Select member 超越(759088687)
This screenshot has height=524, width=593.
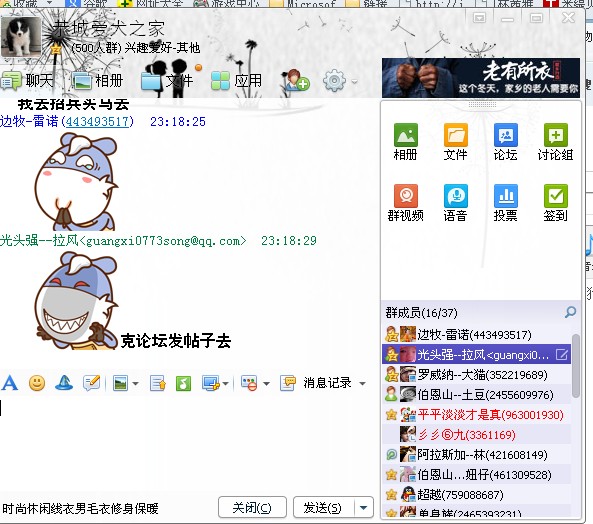pyautogui.click(x=477, y=495)
